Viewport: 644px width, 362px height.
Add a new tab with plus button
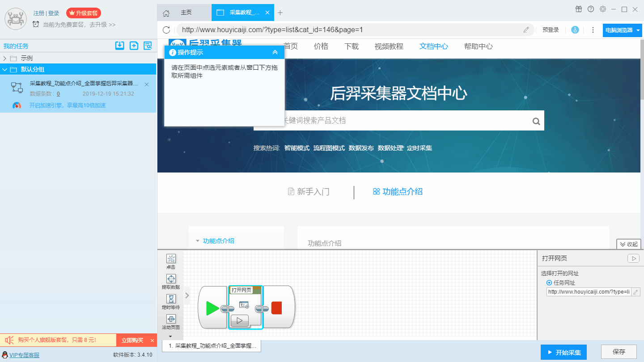pos(280,13)
